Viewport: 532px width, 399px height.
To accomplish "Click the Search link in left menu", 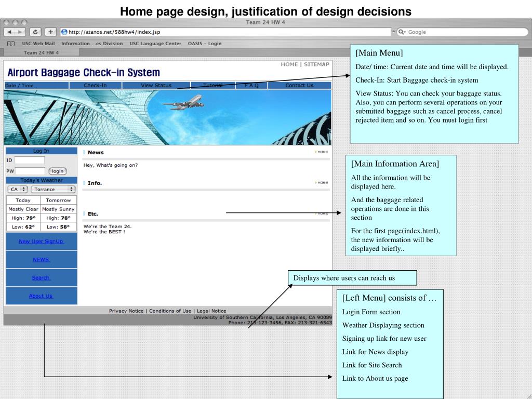I will click(41, 277).
